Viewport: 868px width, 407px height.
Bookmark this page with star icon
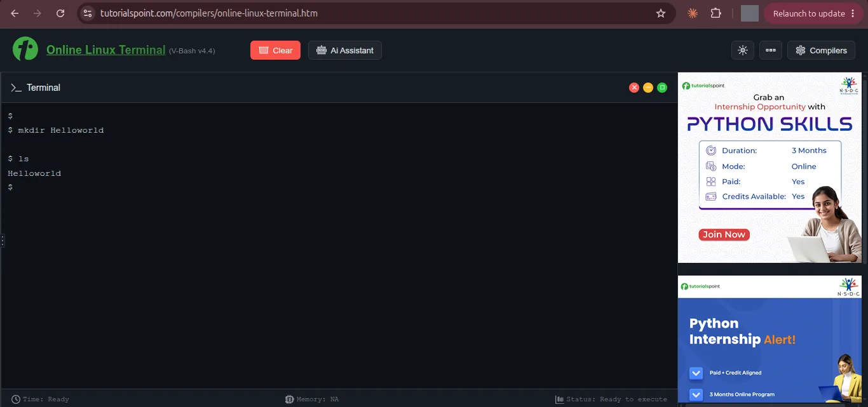coord(661,13)
